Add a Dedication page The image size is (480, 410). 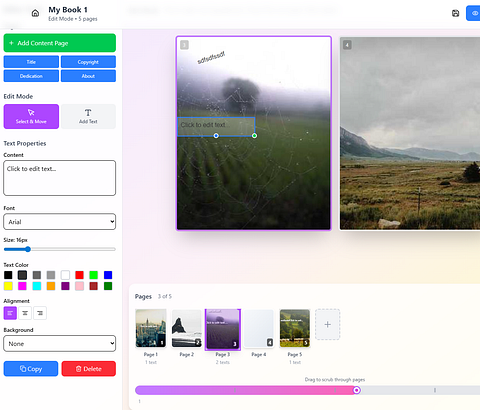tap(31, 76)
